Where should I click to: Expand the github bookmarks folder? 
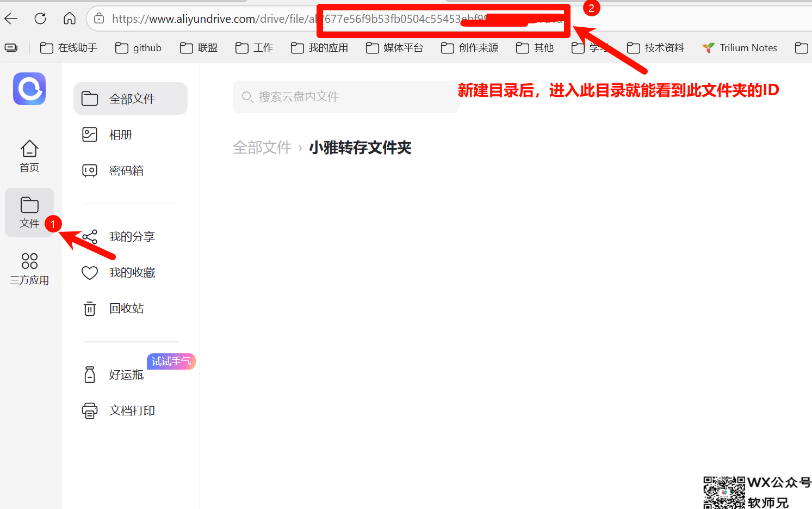pyautogui.click(x=139, y=48)
